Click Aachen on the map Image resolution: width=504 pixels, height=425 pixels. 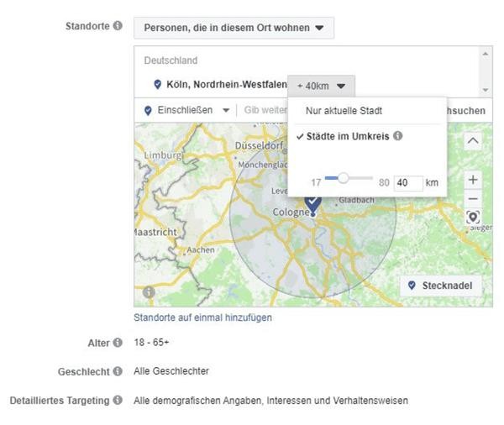201,249
